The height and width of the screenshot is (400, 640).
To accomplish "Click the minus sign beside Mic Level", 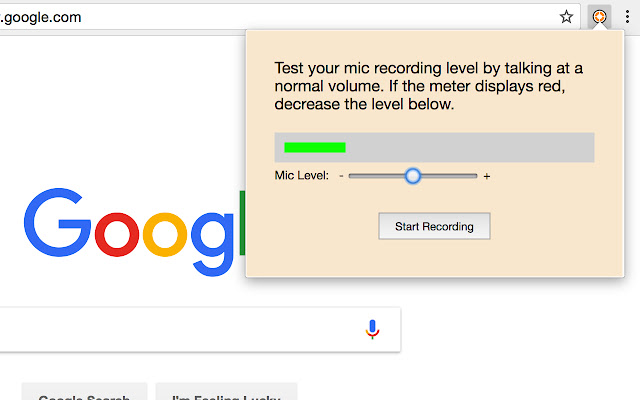I will click(341, 176).
